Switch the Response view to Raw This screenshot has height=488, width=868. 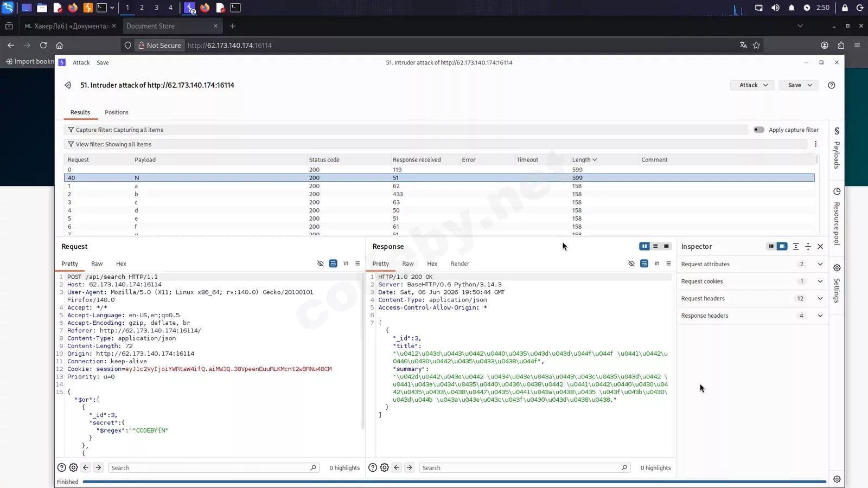pos(408,264)
